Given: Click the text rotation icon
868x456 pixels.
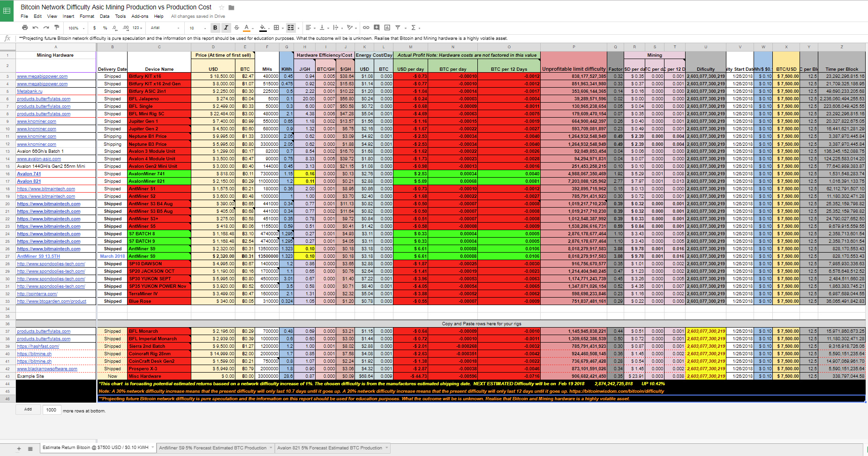Looking at the screenshot, I should tap(349, 28).
